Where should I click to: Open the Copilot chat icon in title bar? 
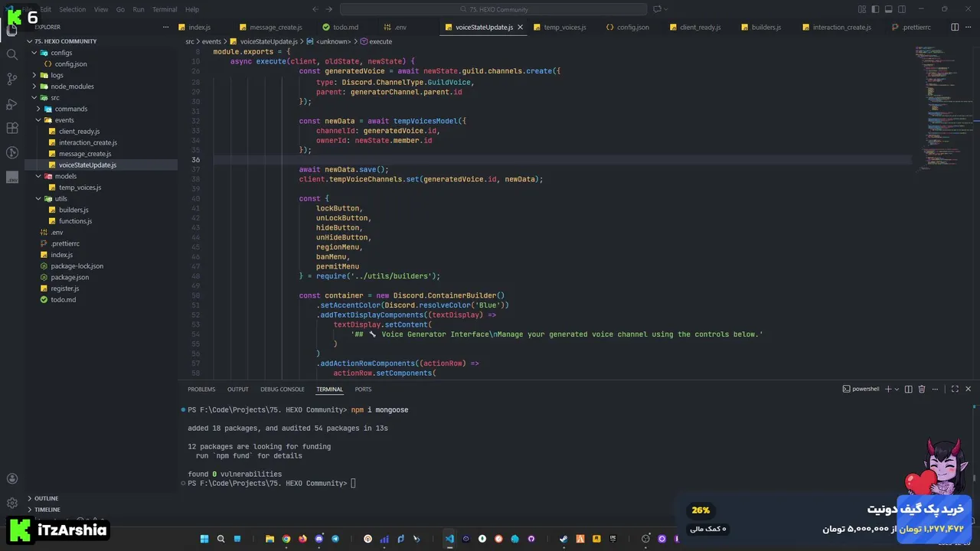point(657,9)
